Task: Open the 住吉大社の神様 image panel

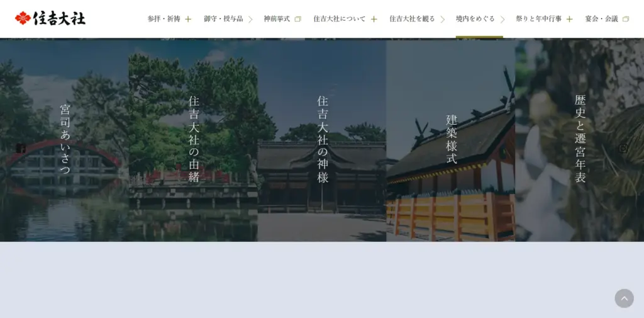Action: 321,140
